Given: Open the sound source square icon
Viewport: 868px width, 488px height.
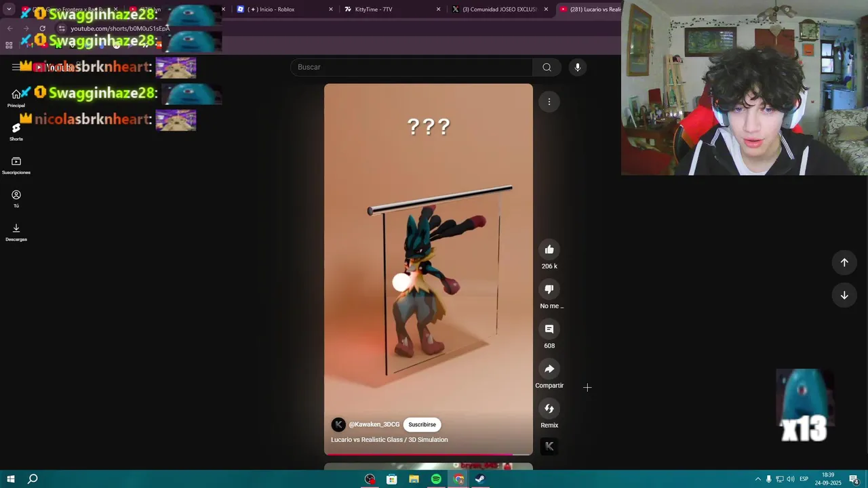Looking at the screenshot, I should tap(549, 447).
